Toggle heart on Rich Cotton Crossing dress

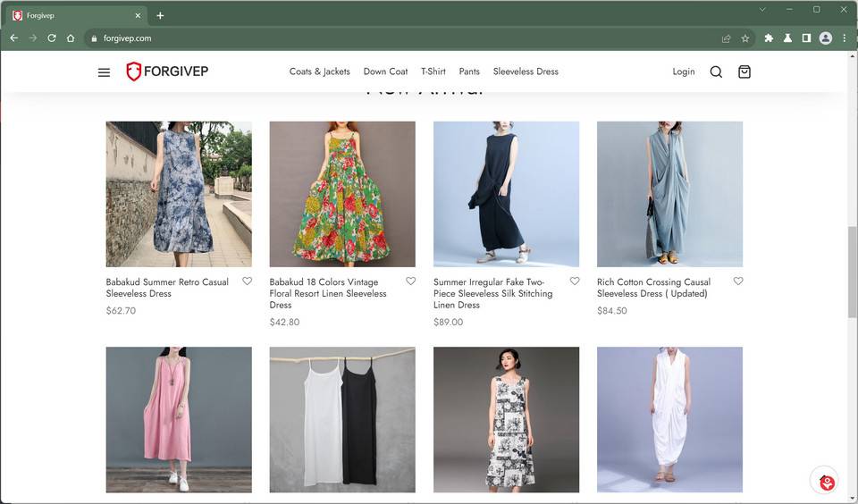pyautogui.click(x=738, y=281)
